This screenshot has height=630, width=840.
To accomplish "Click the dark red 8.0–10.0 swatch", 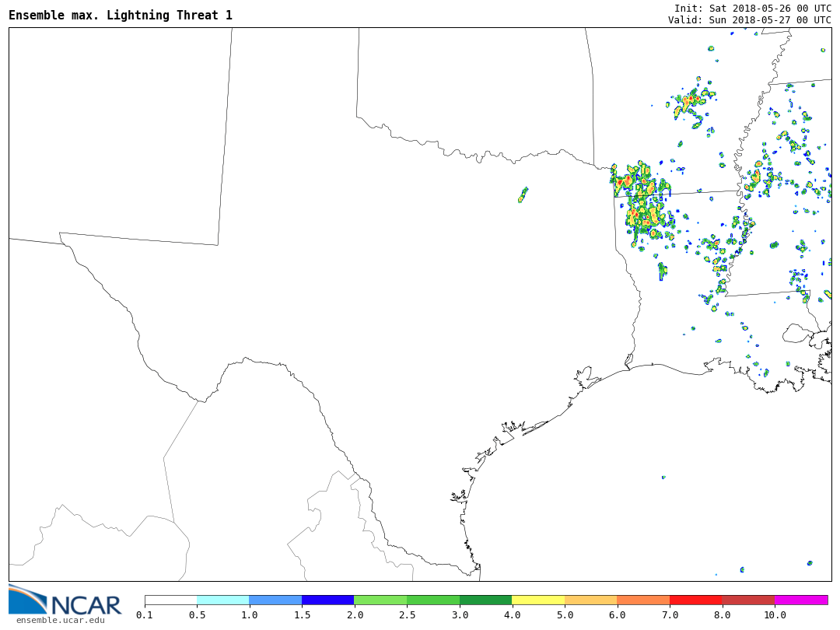I will pyautogui.click(x=748, y=600).
